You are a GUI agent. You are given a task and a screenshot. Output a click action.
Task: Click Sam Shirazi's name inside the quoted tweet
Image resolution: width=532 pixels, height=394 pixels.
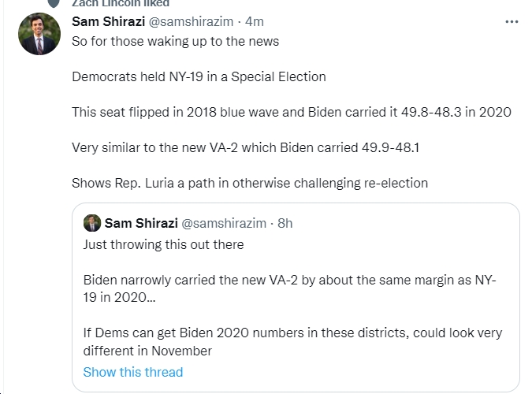[x=141, y=223]
